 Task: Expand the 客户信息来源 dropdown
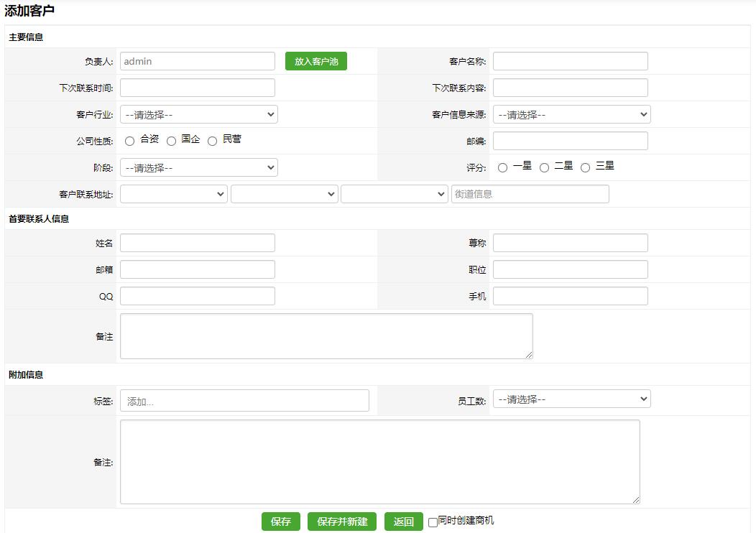571,114
